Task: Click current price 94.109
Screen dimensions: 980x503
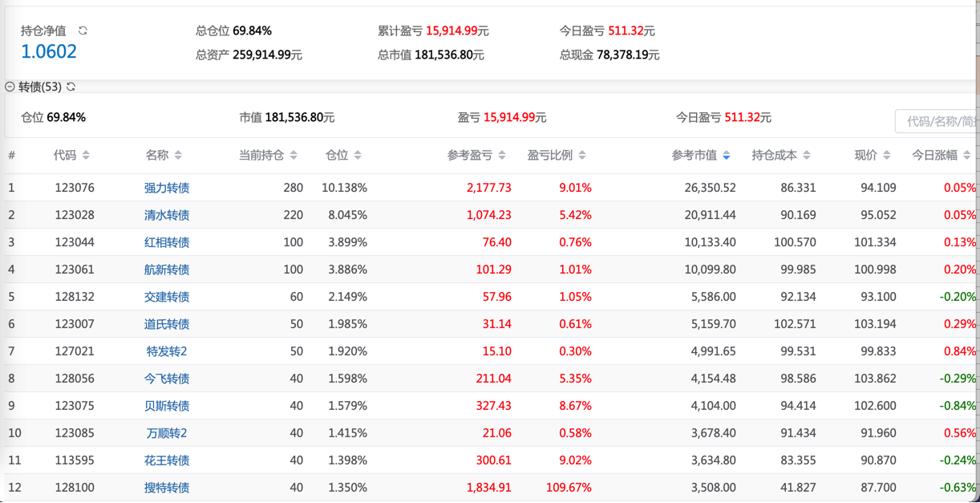Action: tap(878, 188)
